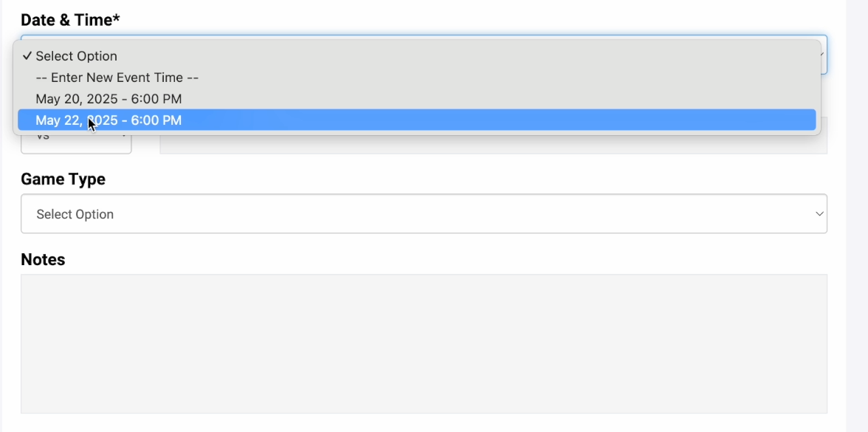Click the Date & Time select's right edge
This screenshot has width=868, height=432.
pos(824,55)
